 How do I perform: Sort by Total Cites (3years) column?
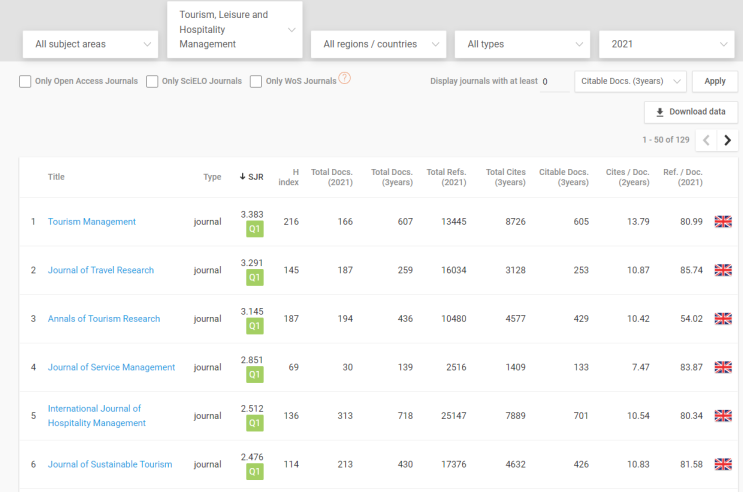[506, 177]
